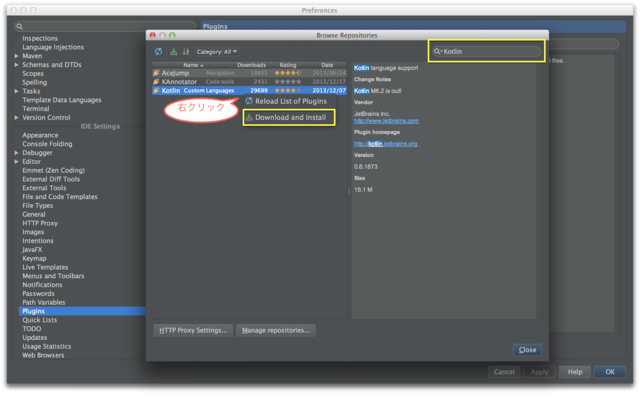Expand the Debugger settings node
This screenshot has height=400, width=640.
[x=16, y=153]
